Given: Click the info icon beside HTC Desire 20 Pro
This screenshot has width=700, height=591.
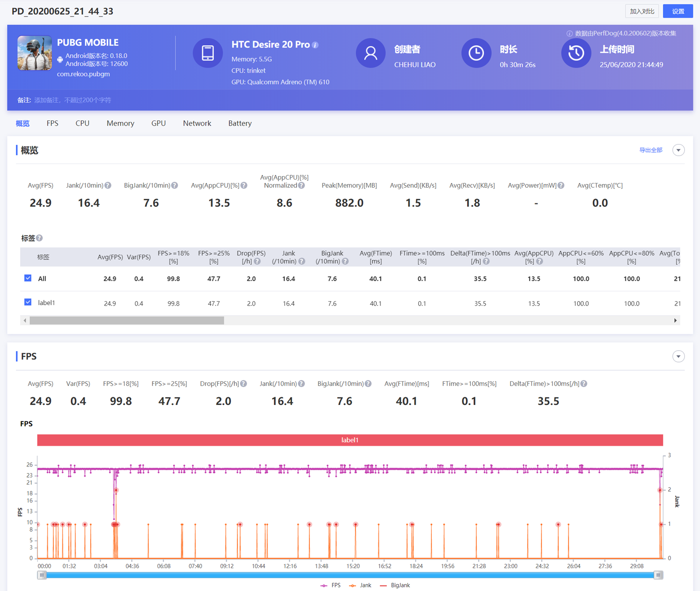Looking at the screenshot, I should [315, 45].
